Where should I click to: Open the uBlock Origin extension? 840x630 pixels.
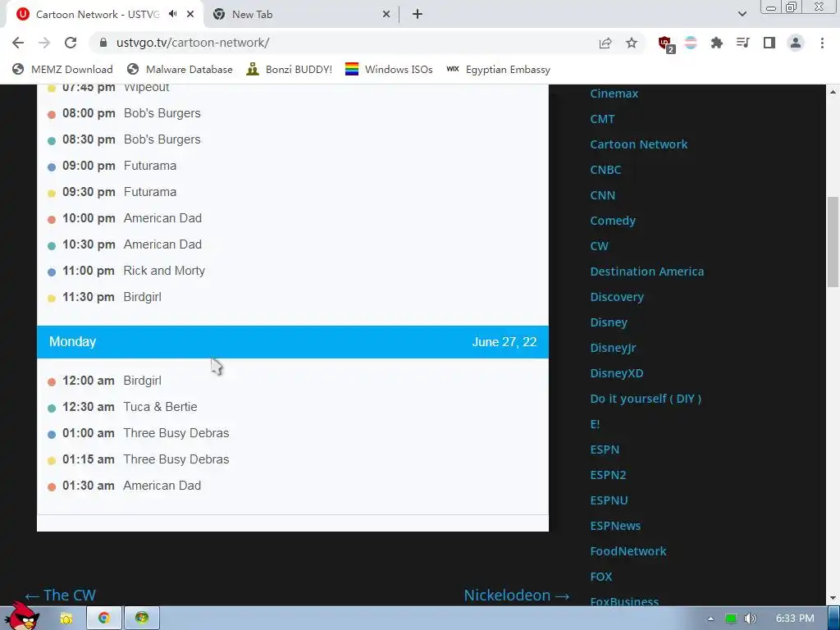666,44
